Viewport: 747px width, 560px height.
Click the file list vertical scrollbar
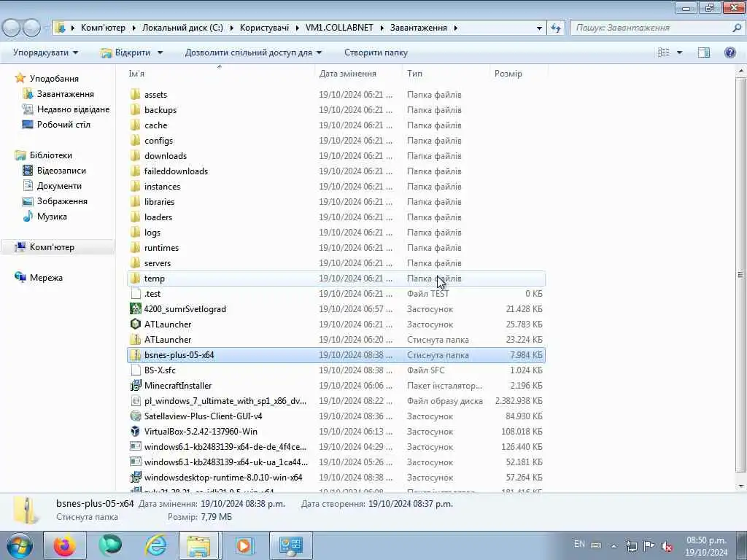[740, 274]
